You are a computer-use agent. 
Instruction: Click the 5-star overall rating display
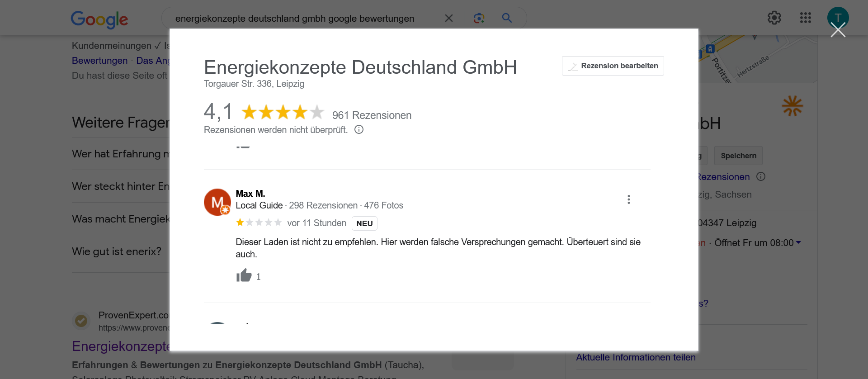(283, 112)
